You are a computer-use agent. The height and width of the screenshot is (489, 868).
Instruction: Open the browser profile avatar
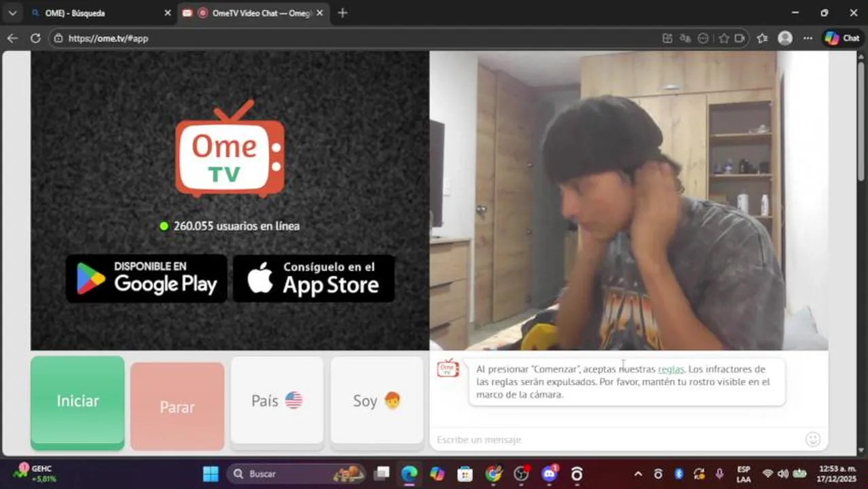[785, 38]
